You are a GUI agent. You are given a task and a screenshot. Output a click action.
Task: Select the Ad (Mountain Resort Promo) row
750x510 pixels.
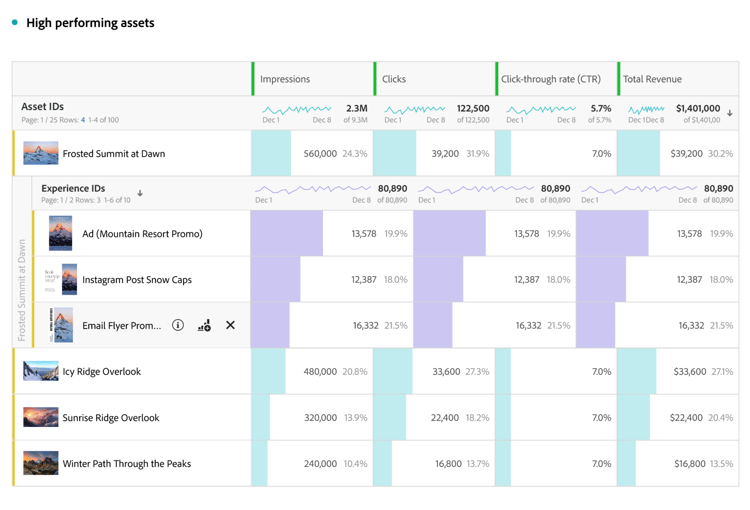pos(142,233)
